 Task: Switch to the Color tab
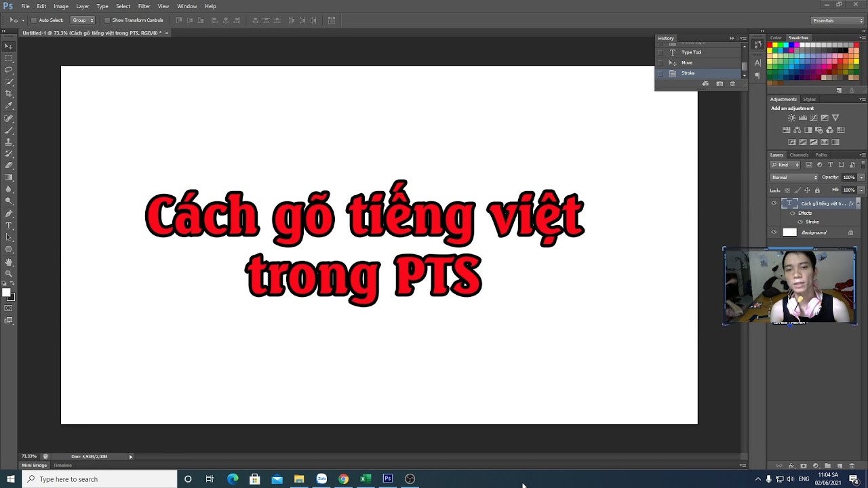776,38
